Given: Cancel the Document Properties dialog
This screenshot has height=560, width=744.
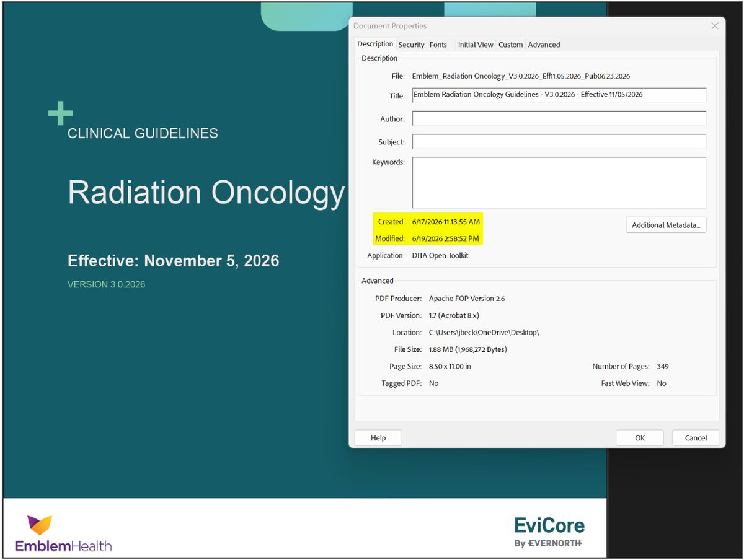Looking at the screenshot, I should 696,438.
